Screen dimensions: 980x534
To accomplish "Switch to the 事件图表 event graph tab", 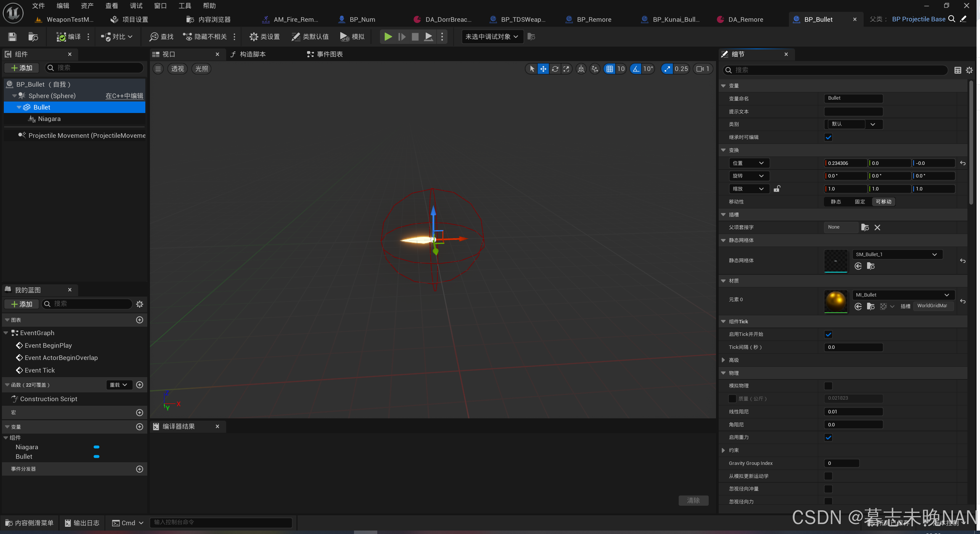I will click(325, 54).
